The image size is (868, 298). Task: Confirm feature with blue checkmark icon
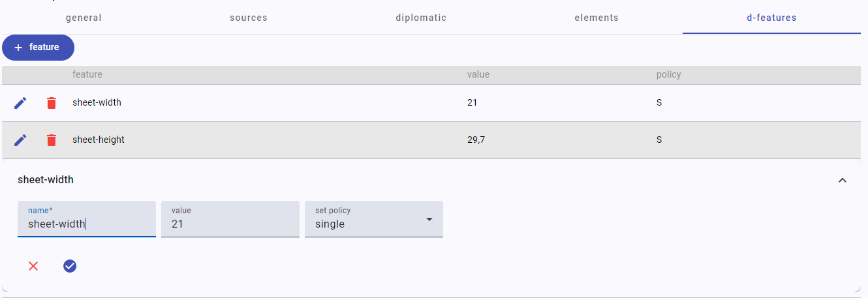(70, 266)
